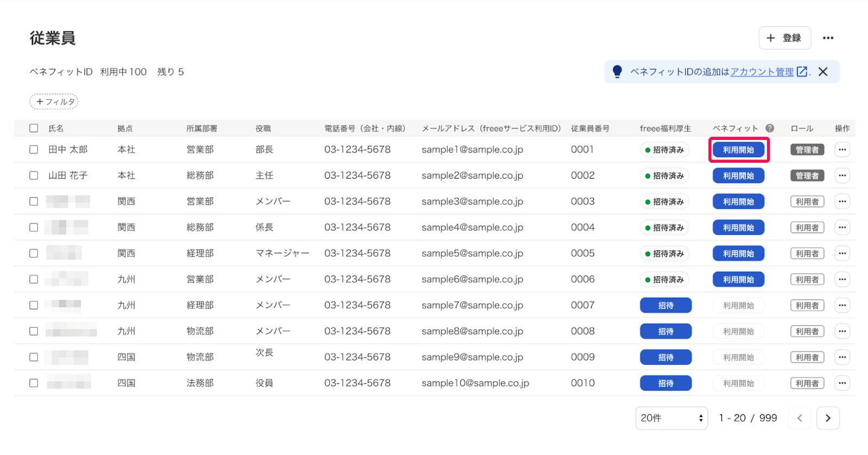868x455 pixels.
Task: Click the 役職 column header
Action: pyautogui.click(x=263, y=129)
